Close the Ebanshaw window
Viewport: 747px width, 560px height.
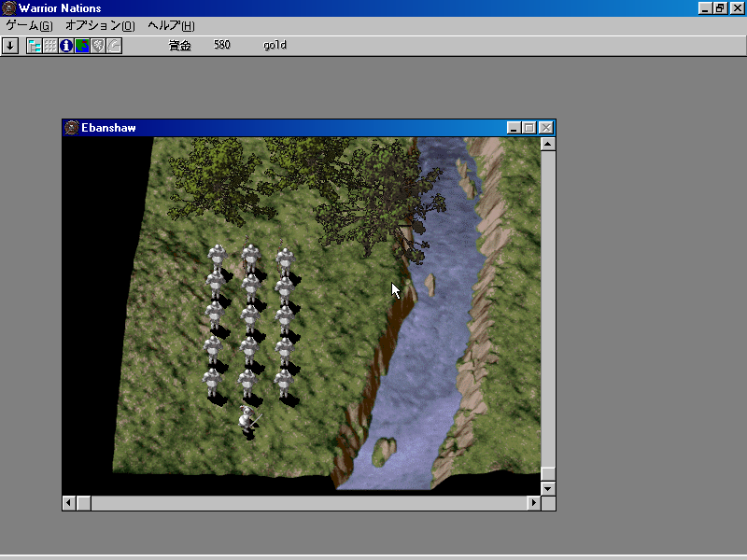546,128
